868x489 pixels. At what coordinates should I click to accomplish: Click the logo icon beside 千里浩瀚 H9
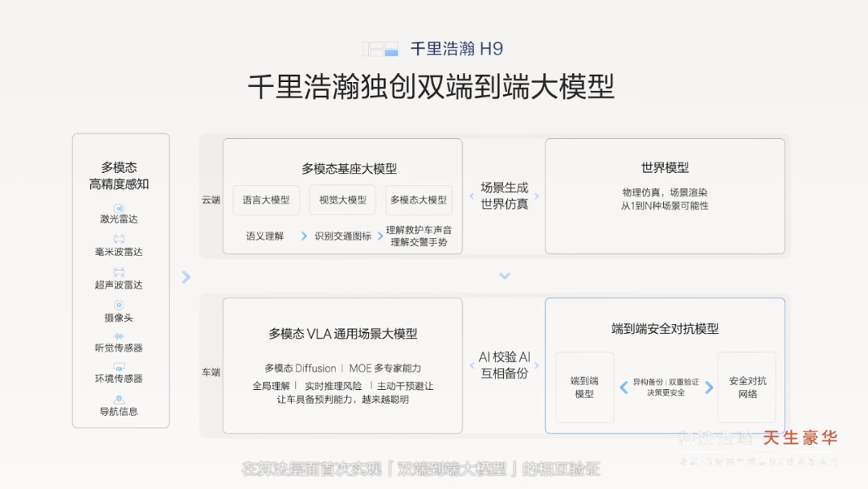point(380,49)
